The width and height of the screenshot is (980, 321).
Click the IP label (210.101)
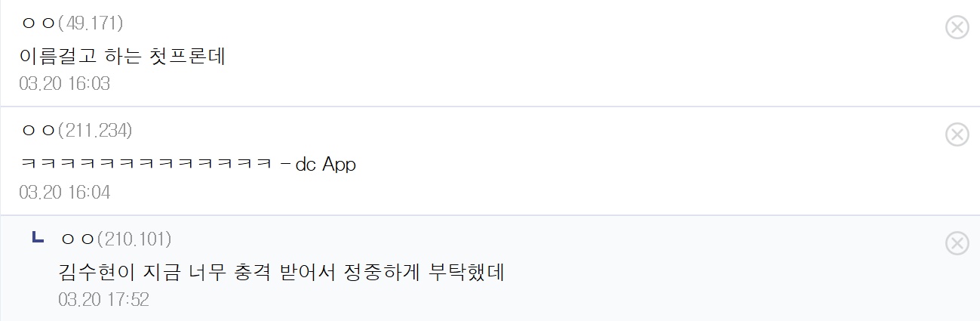tap(134, 239)
